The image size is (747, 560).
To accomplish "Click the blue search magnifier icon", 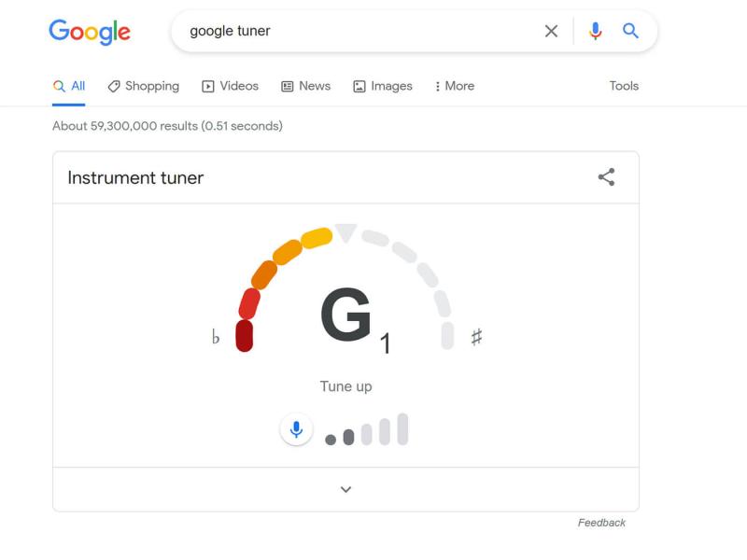I will click(630, 31).
